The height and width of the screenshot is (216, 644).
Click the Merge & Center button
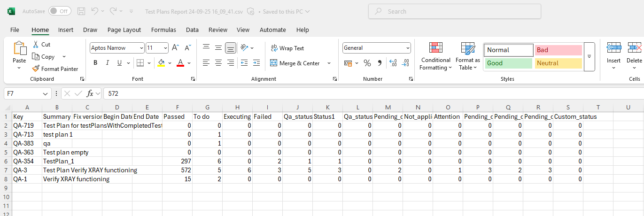click(x=295, y=63)
